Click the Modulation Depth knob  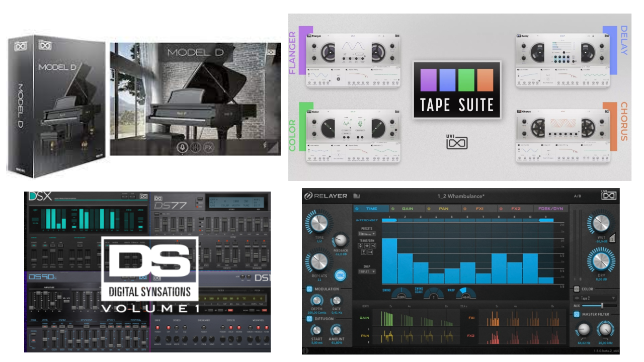point(316,300)
